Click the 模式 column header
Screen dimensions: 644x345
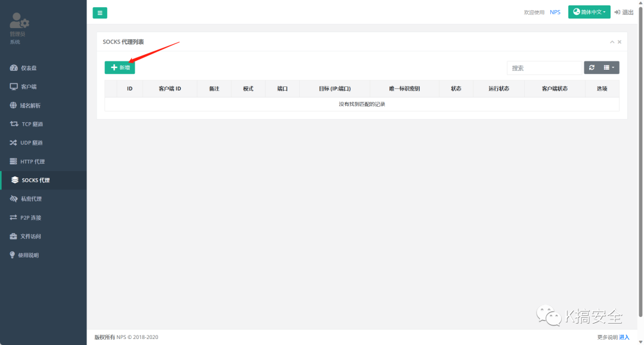pos(248,89)
